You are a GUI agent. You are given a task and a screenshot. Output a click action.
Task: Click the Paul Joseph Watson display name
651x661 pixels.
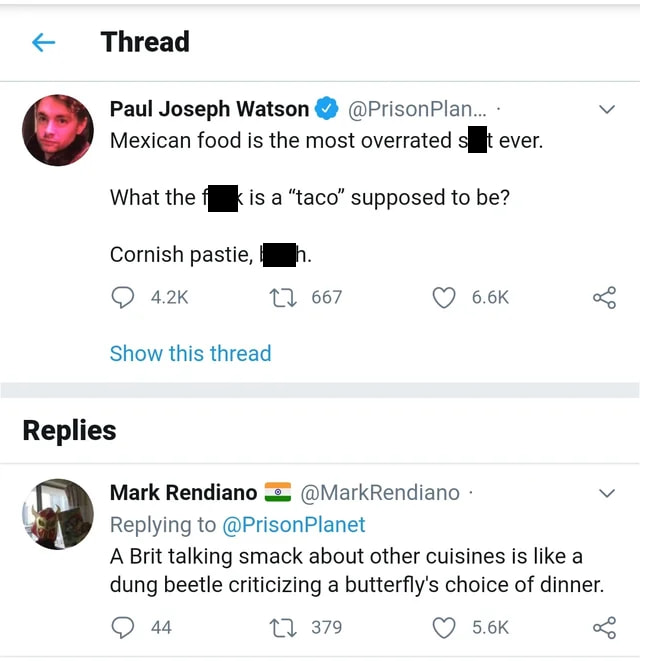tap(209, 108)
